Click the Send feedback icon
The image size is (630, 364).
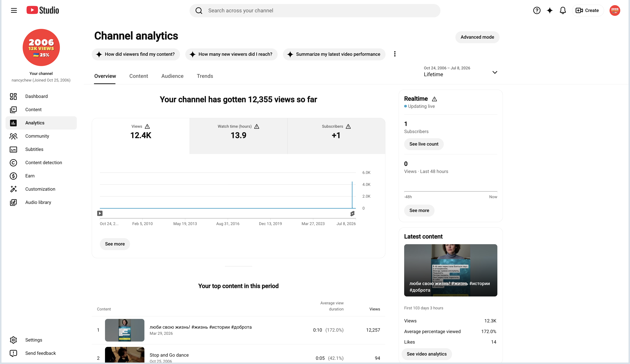[13, 353]
